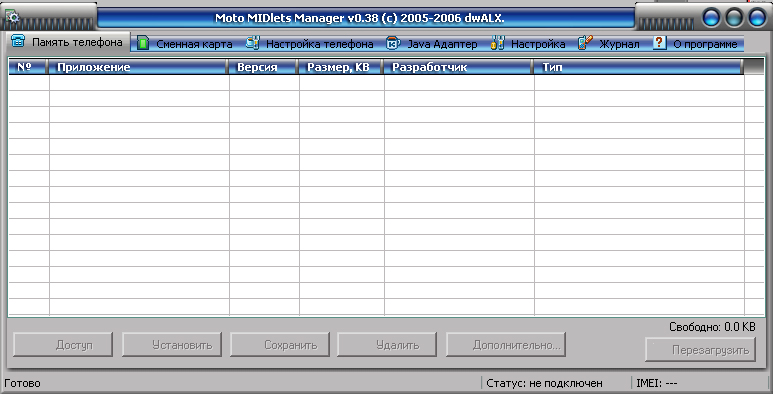Click the question mark icon of О программе
The height and width of the screenshot is (394, 773).
click(659, 43)
